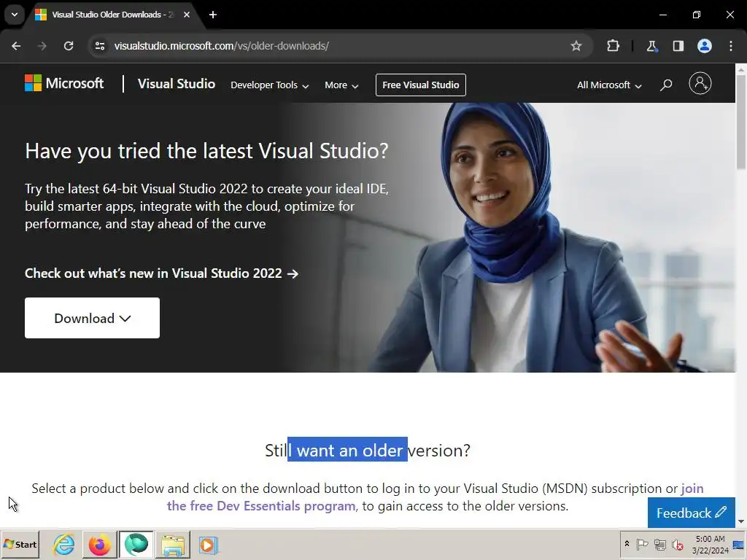Expand the Developer Tools menu

(x=270, y=85)
